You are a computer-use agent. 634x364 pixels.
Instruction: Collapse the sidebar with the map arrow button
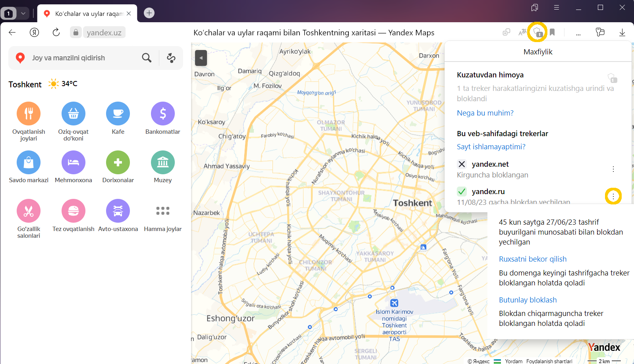pyautogui.click(x=201, y=58)
